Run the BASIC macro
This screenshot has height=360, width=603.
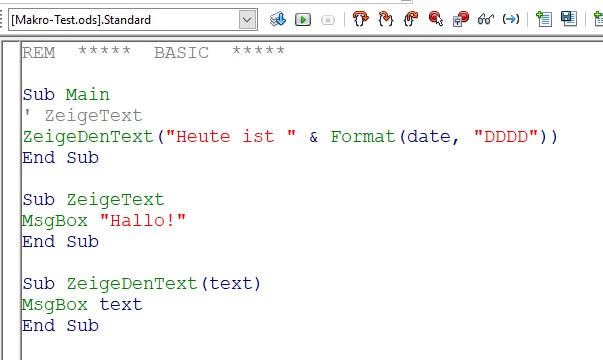(x=303, y=19)
